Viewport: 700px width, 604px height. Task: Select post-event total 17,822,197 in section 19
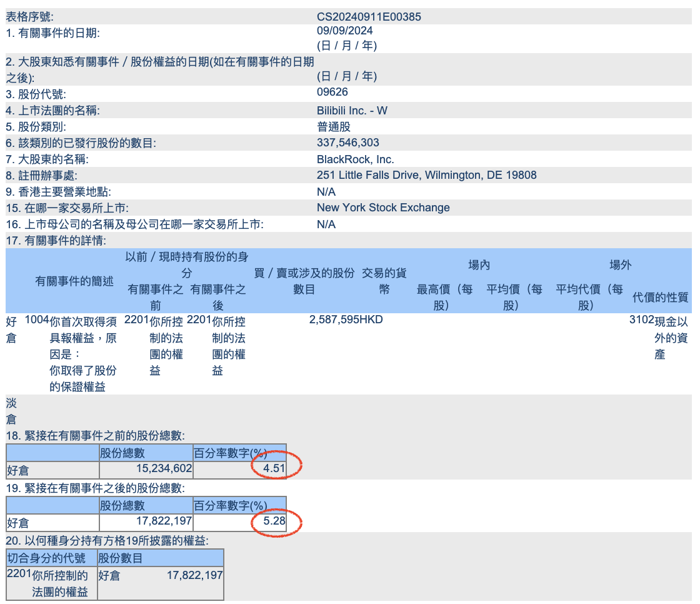164,521
